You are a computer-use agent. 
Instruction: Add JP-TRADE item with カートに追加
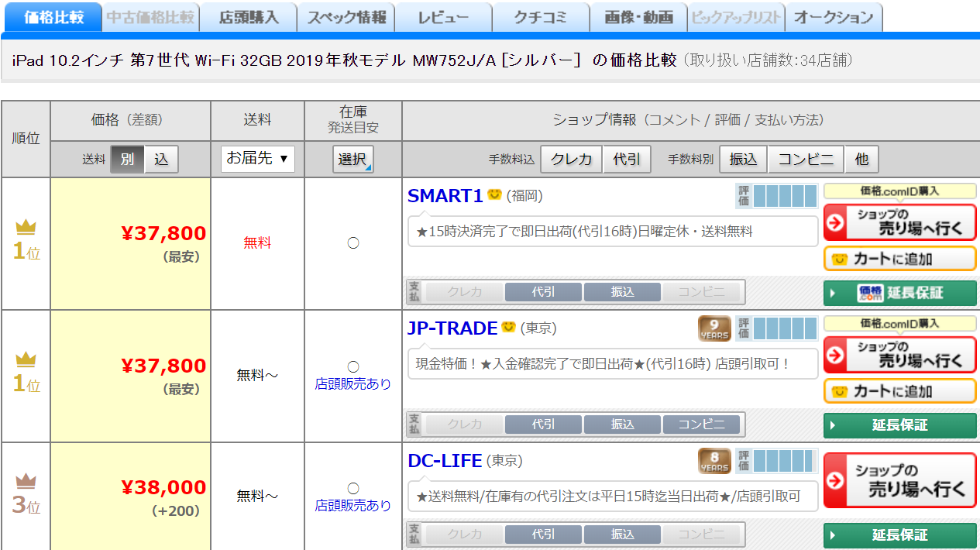coord(899,391)
